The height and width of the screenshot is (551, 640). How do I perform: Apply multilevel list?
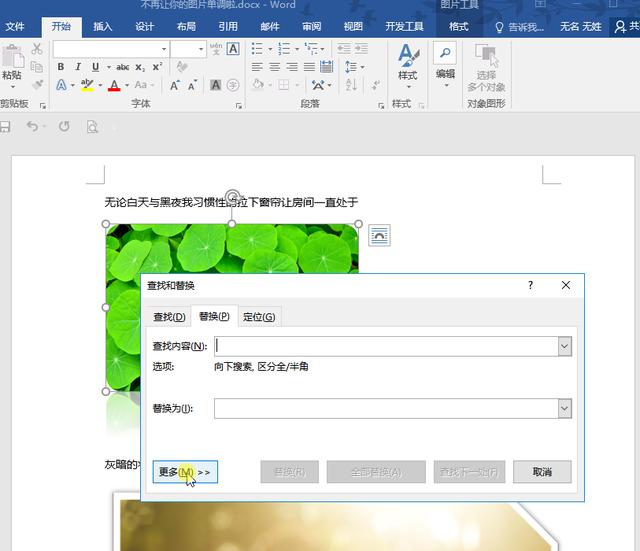click(x=311, y=49)
